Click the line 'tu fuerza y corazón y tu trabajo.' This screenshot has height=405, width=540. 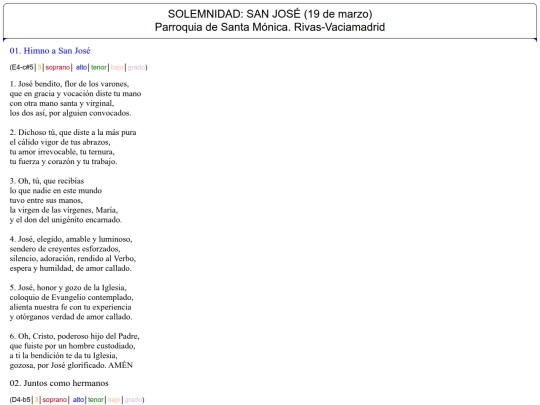pos(63,162)
